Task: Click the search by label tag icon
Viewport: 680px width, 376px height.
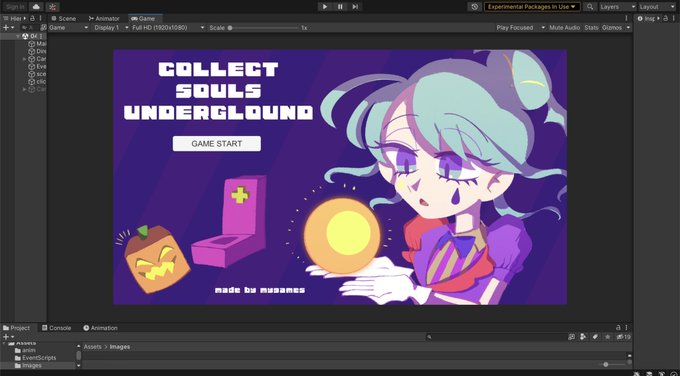Action: coord(595,337)
